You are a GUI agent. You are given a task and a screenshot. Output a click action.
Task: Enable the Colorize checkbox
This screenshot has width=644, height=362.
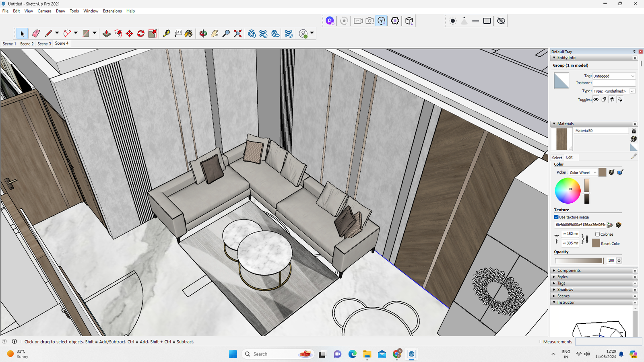pos(598,234)
